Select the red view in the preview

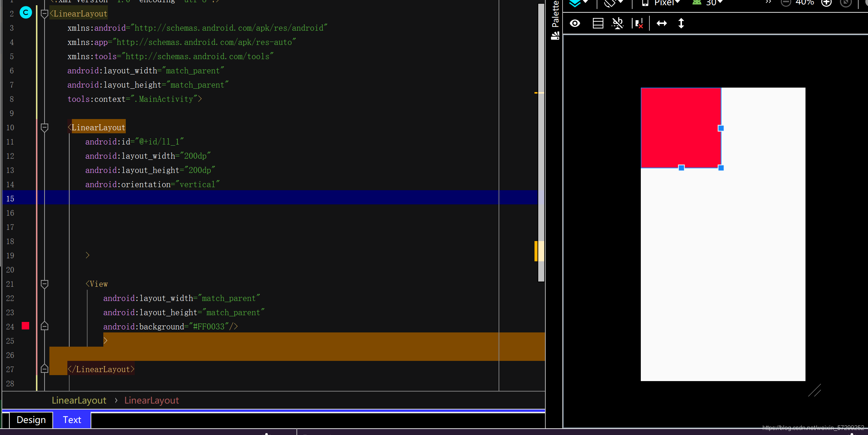[681, 128]
